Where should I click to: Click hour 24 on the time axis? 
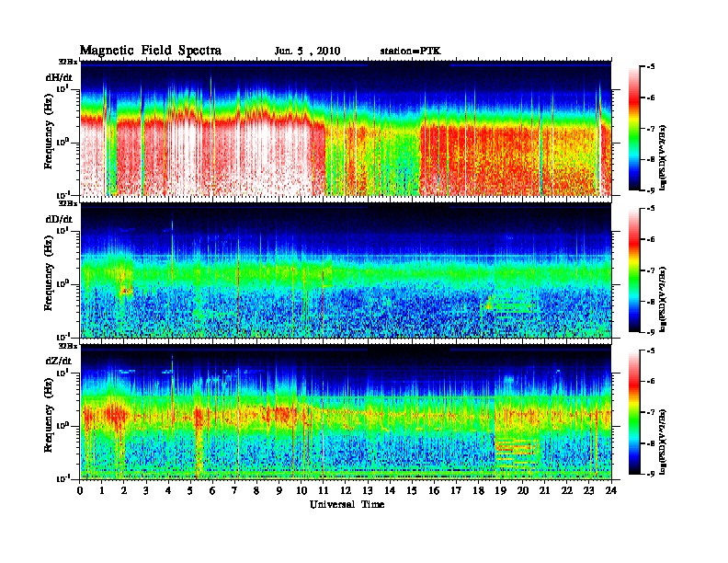(611, 491)
